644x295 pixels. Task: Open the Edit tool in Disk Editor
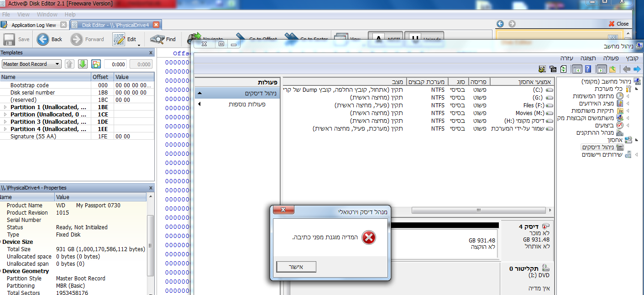pos(119,39)
